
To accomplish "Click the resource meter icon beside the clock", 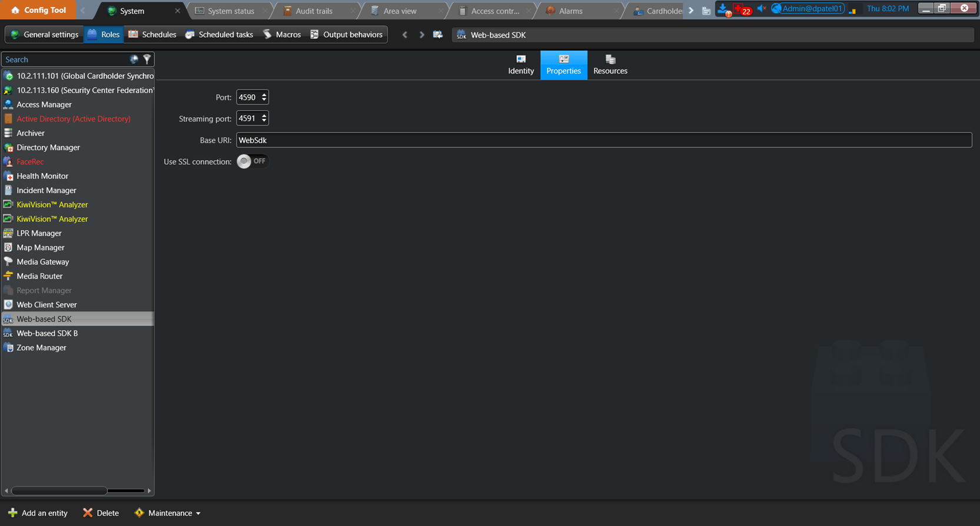I will click(852, 10).
